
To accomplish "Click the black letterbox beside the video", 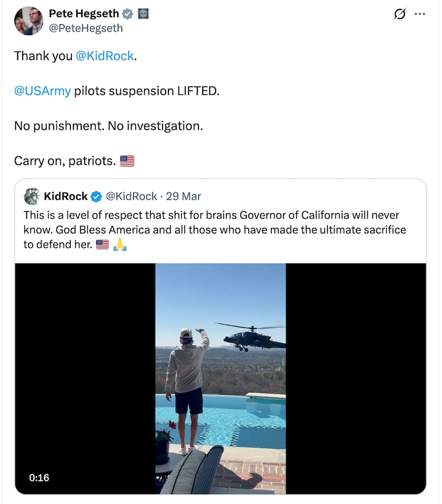I will tap(83, 378).
